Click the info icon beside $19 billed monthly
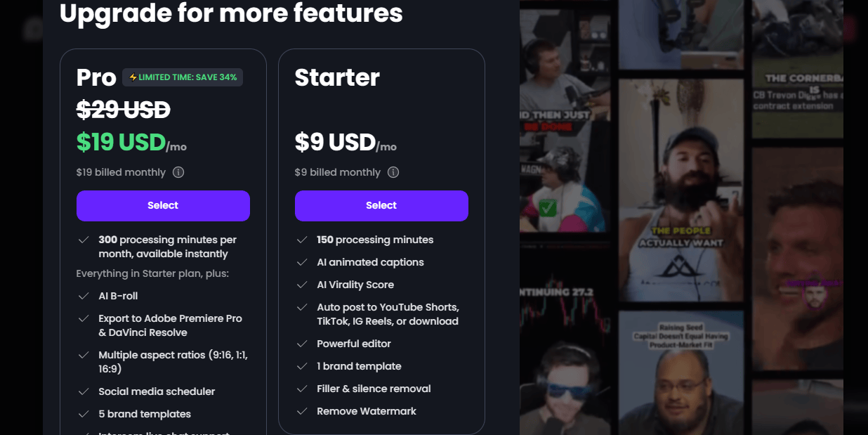The width and height of the screenshot is (868, 435). [178, 172]
